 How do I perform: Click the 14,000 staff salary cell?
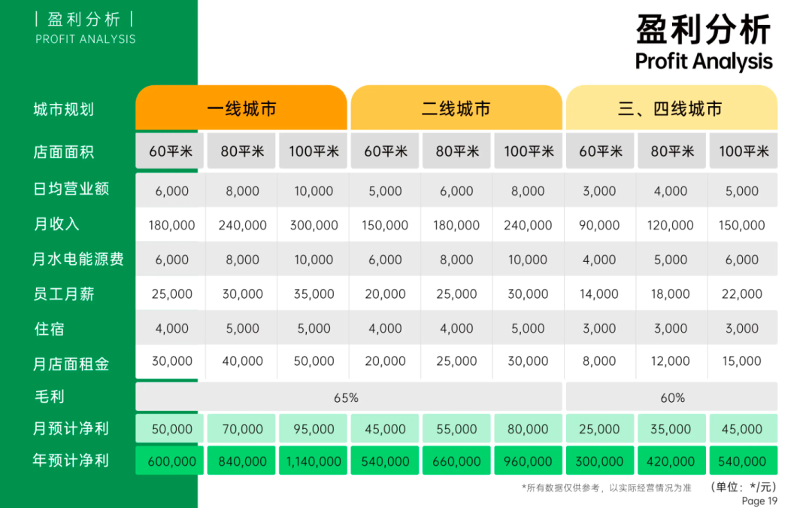(599, 294)
